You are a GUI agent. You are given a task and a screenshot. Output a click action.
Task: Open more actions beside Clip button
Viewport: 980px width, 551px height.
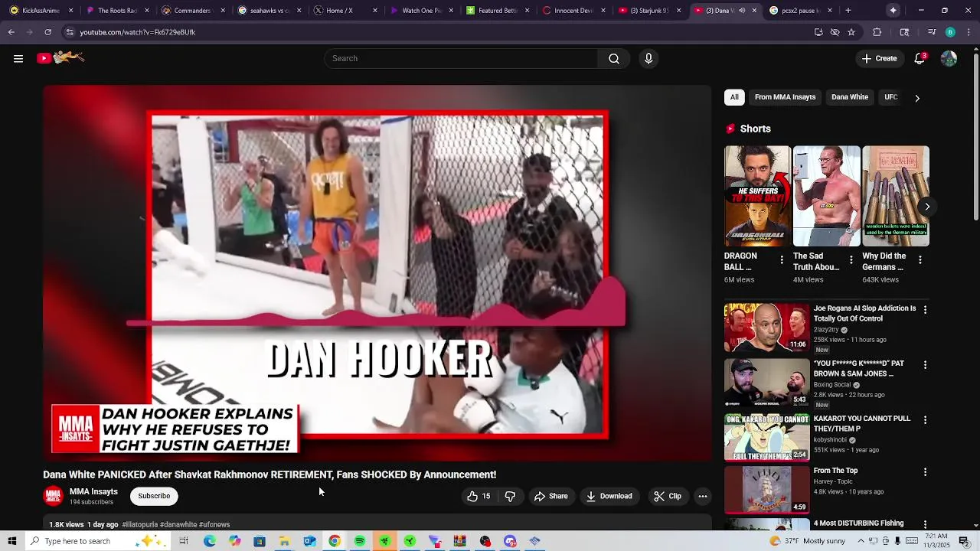coord(703,496)
